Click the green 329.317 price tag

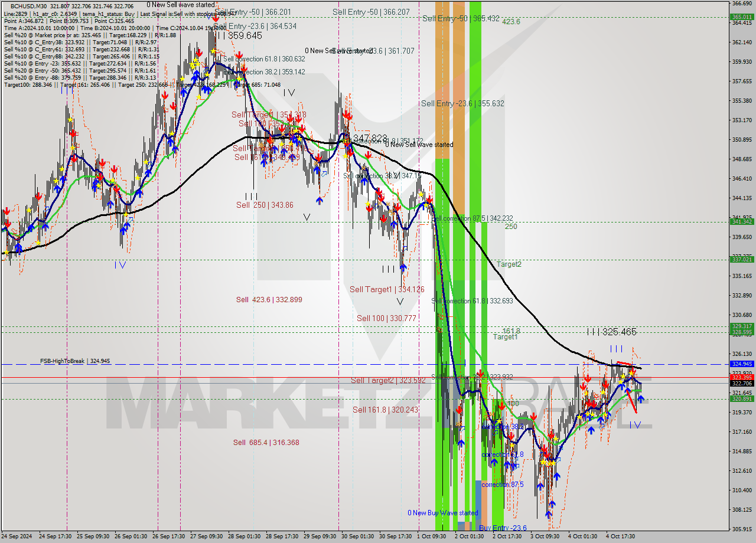(x=742, y=326)
